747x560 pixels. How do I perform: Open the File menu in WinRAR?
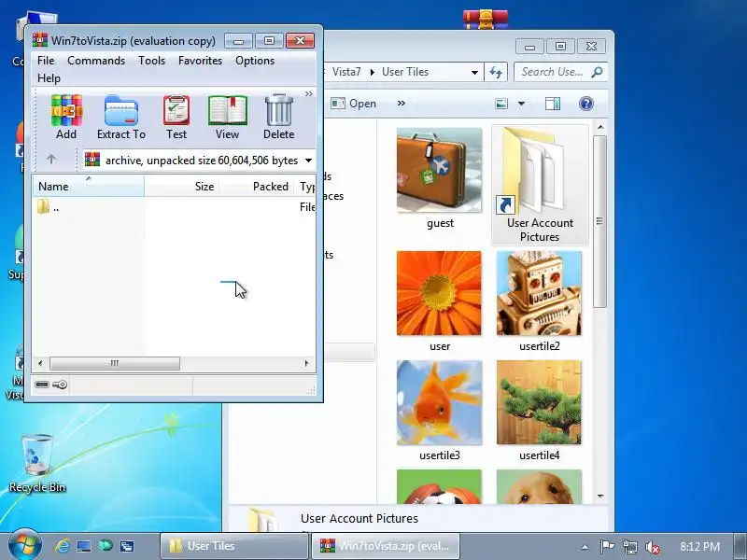click(46, 61)
